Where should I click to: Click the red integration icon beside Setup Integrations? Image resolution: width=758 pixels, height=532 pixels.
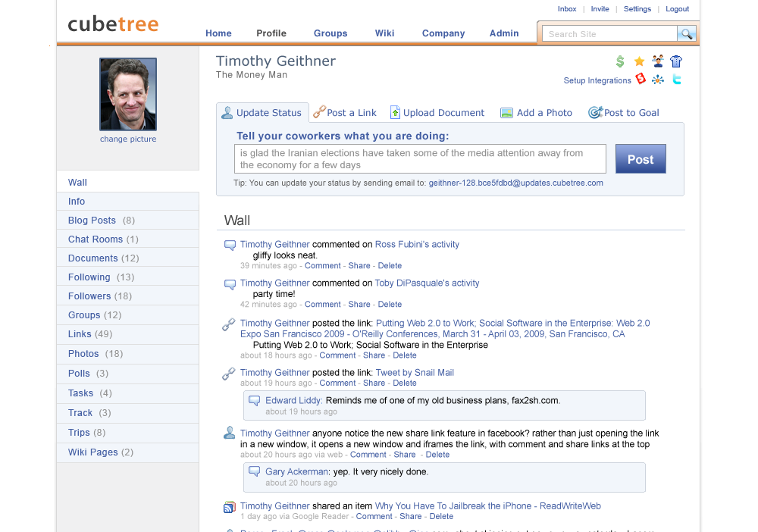(x=641, y=79)
